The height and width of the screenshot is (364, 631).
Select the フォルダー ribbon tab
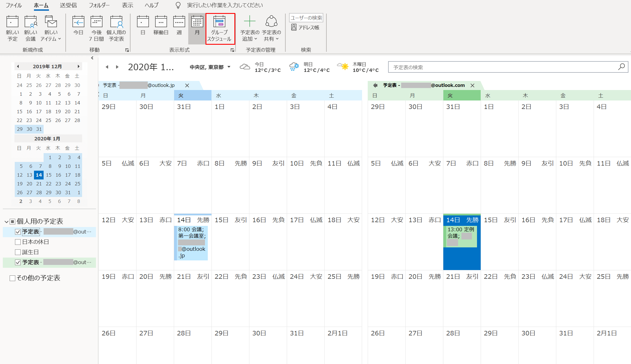click(99, 5)
